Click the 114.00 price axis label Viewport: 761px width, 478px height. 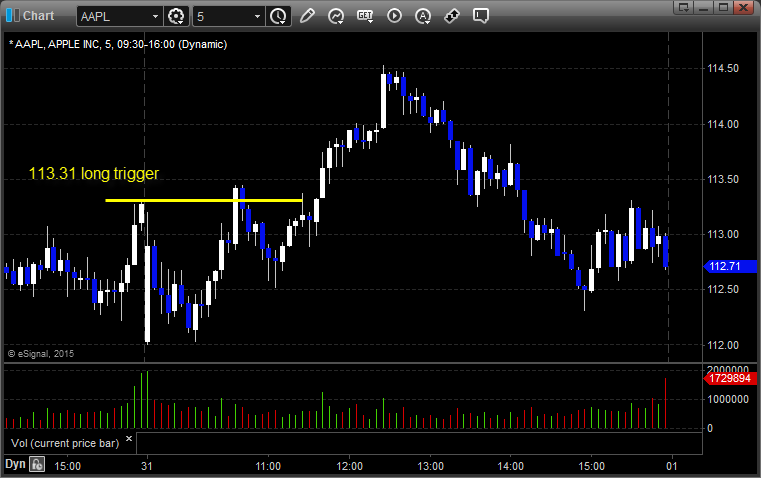pos(723,124)
